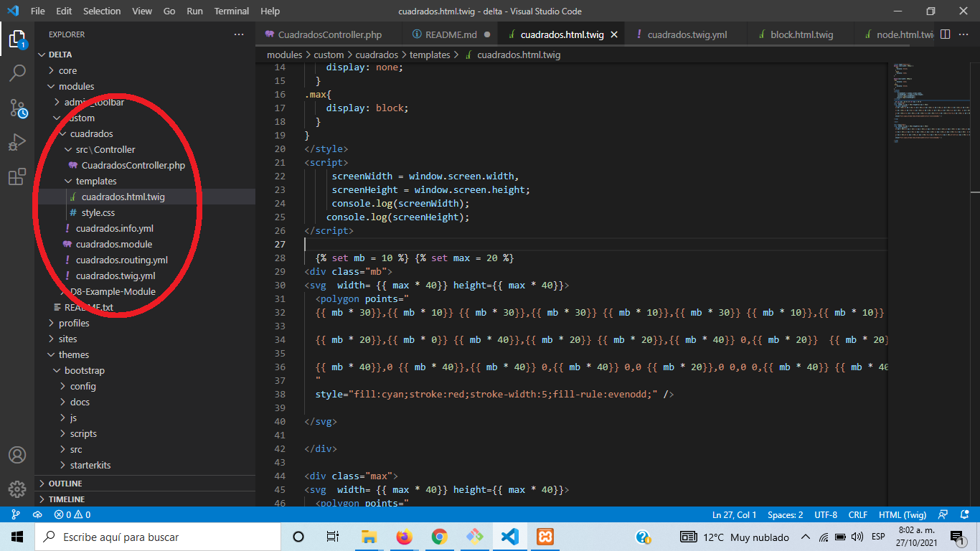Open the Run and Debug view
The image size is (980, 551).
click(17, 142)
